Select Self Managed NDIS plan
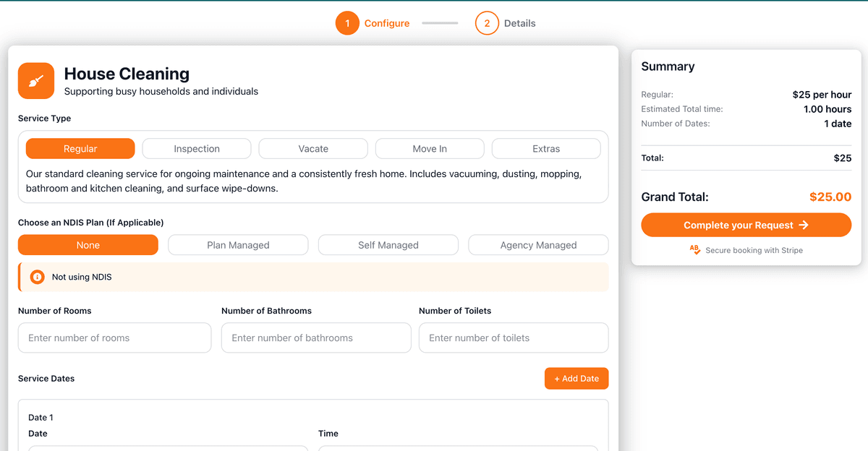The image size is (868, 451). click(x=388, y=245)
